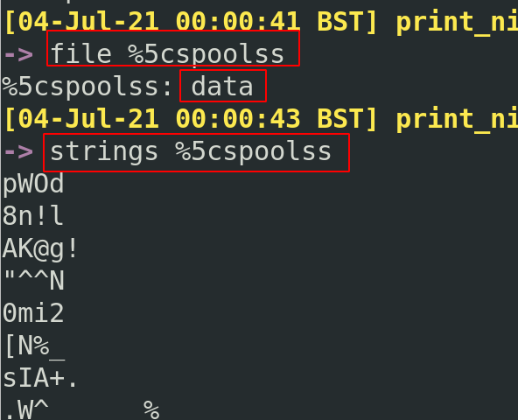Click the second purple arrow prompt
This screenshot has height=420, width=518.
point(18,152)
